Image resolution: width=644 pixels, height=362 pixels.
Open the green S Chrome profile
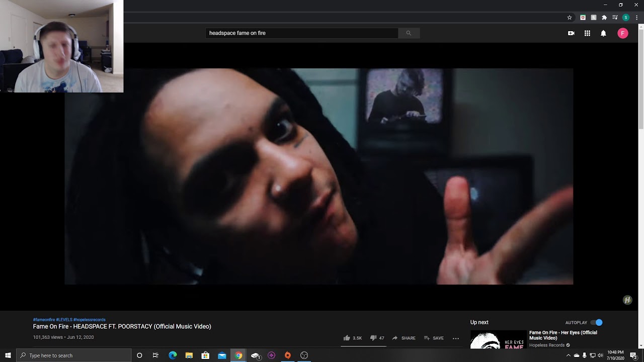click(626, 18)
